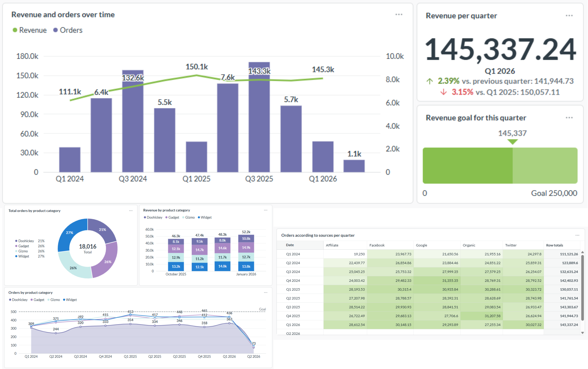This screenshot has height=369, width=588.
Task: Open the Orders according to sources table menu
Action: 577,235
